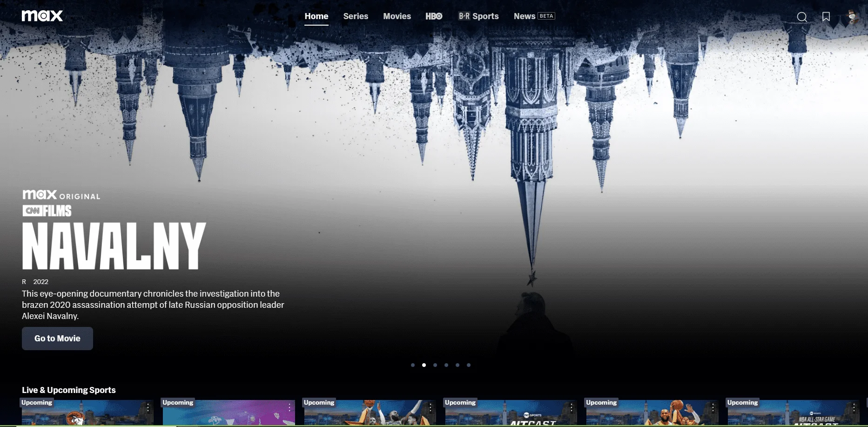Open the first Upcoming sports card thumbnail
868x427 pixels.
(x=87, y=413)
